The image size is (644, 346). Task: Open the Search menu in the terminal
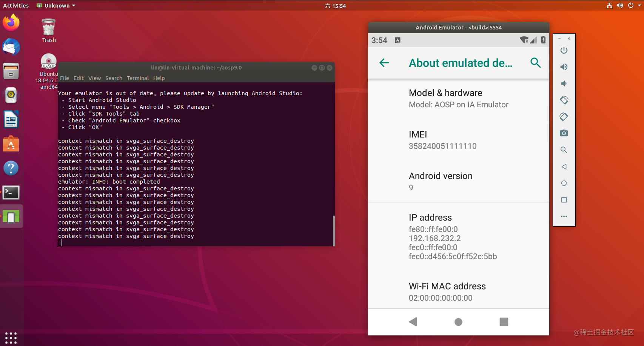(114, 78)
